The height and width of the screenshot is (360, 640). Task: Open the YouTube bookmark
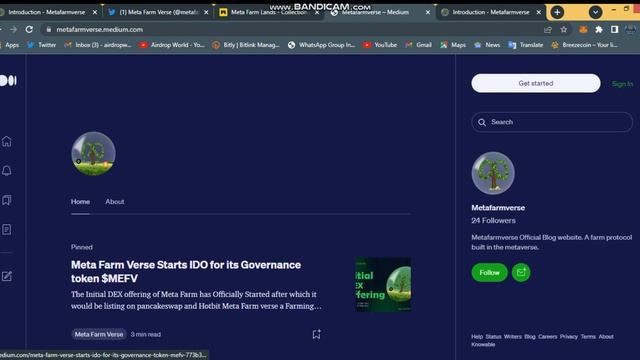[380, 45]
